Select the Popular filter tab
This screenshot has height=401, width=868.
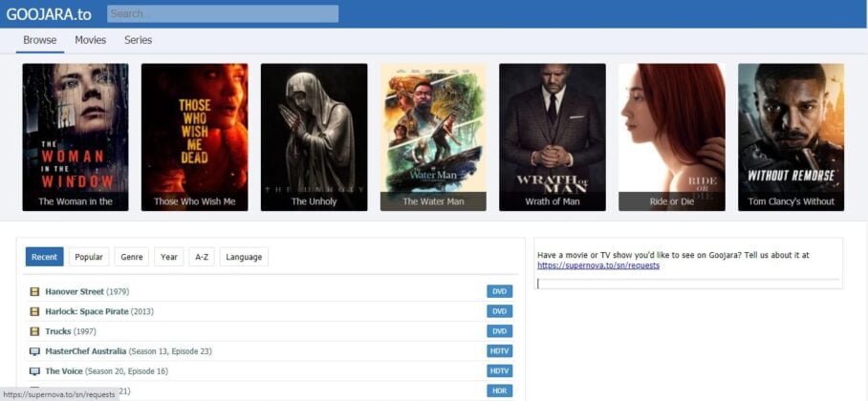(89, 257)
